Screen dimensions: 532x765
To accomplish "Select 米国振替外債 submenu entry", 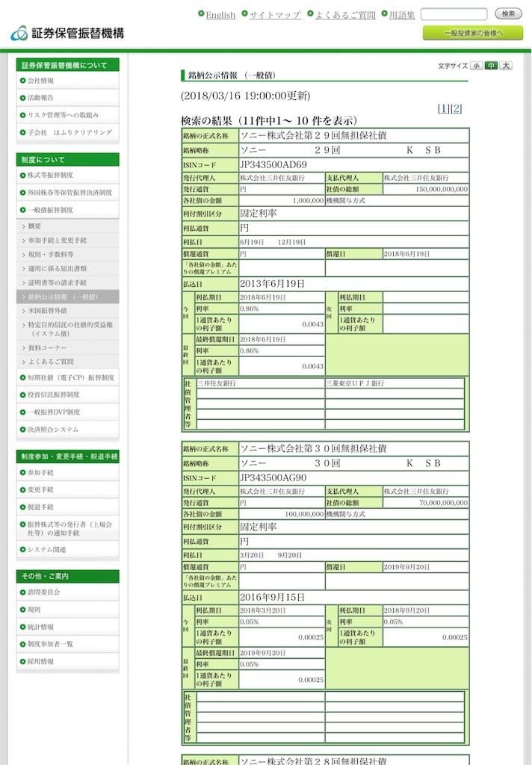I will tap(67, 311).
